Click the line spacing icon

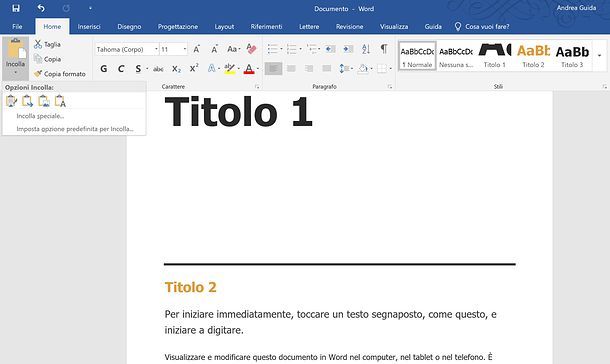344,69
